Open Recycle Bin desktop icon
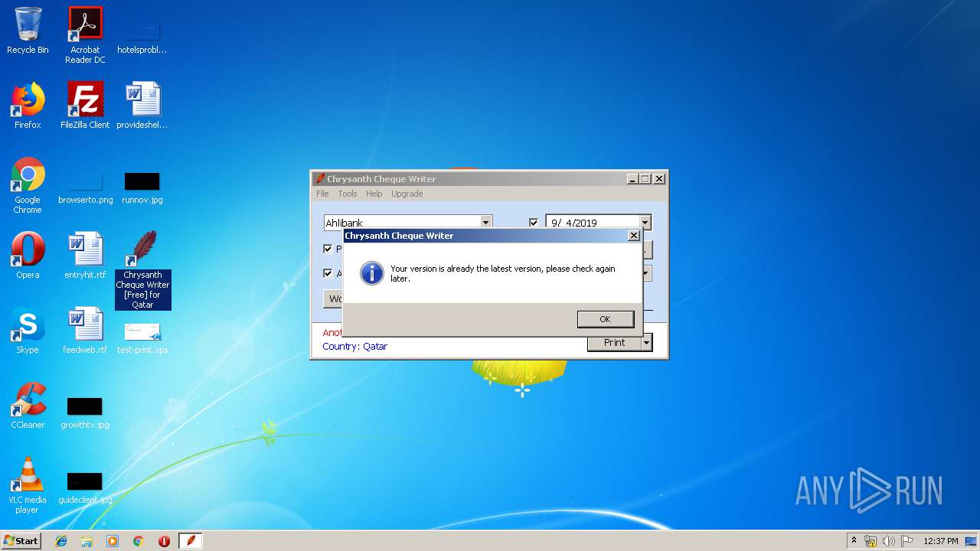The height and width of the screenshot is (551, 980). pos(28,31)
